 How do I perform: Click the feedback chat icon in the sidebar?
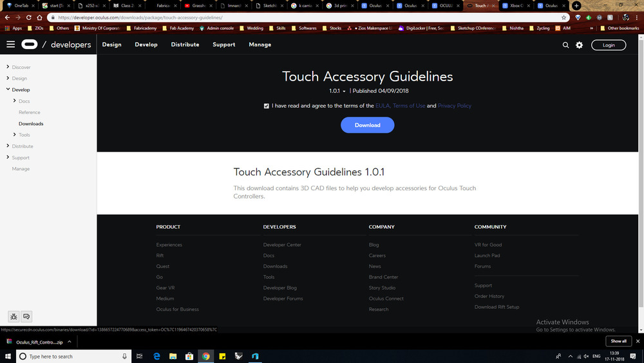click(x=26, y=317)
